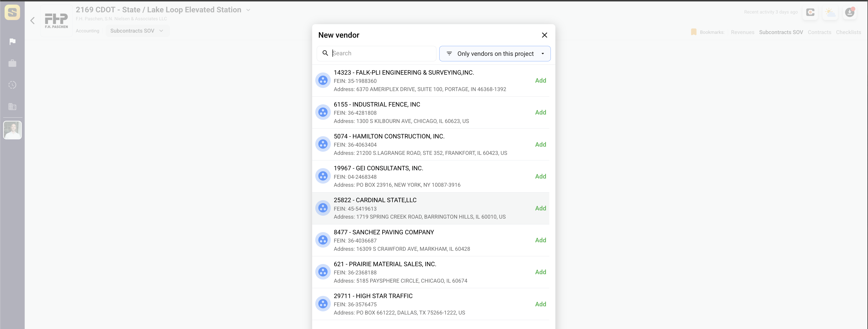Viewport: 868px width, 329px height.
Task: Select 14323 - FALK-PLI ENGINEERING row title
Action: click(x=404, y=72)
